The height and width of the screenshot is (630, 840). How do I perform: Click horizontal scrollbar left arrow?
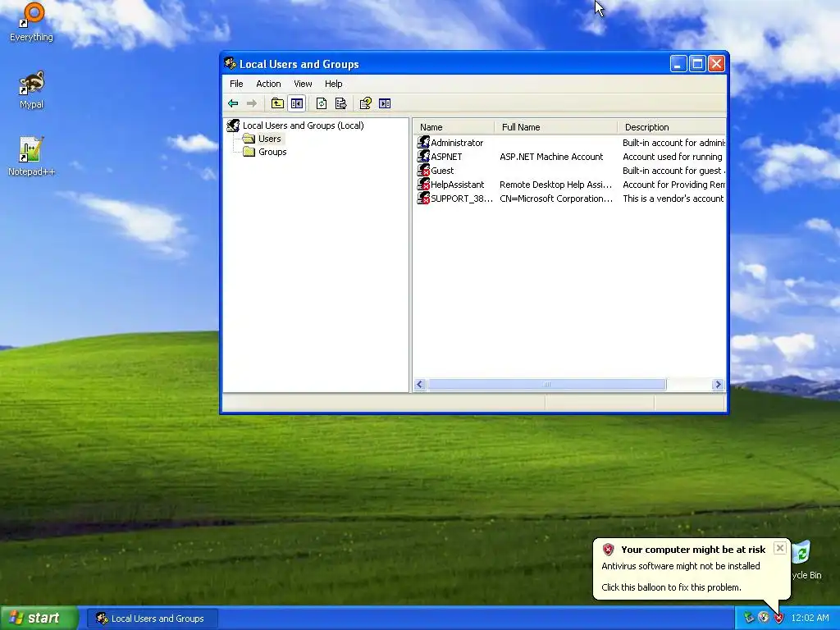coord(420,384)
